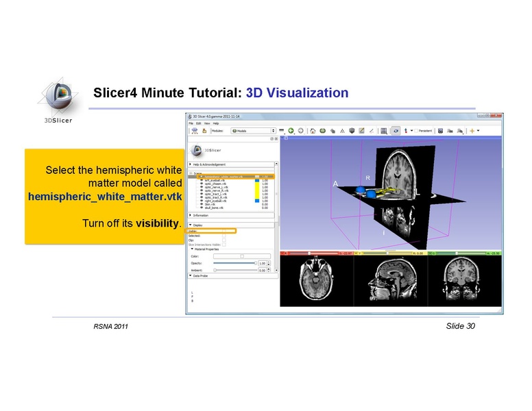The width and height of the screenshot is (532, 411).
Task: Select left_eyeball.vtk in model tree
Action: (215, 180)
